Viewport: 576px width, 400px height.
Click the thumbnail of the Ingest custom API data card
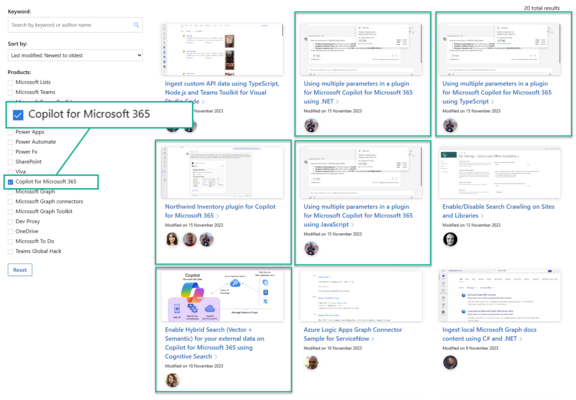pos(222,50)
